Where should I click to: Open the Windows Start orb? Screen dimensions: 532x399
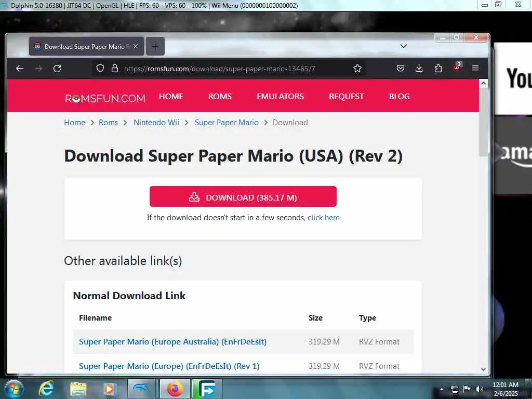point(13,389)
